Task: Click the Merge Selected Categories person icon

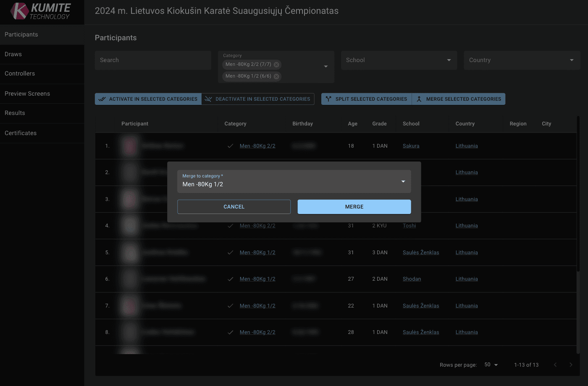Action: (x=419, y=99)
